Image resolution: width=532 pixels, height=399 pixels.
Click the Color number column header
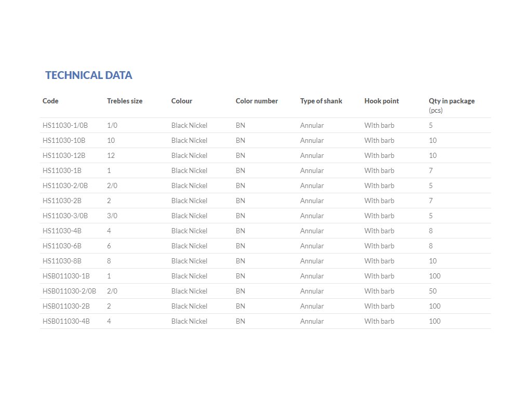point(257,101)
